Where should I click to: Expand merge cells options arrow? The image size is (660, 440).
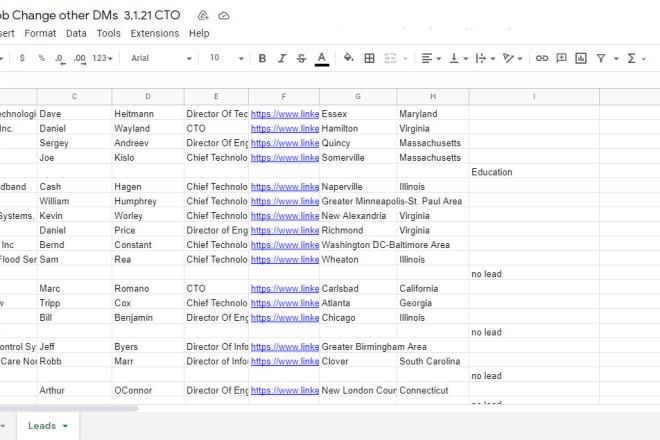click(x=405, y=59)
